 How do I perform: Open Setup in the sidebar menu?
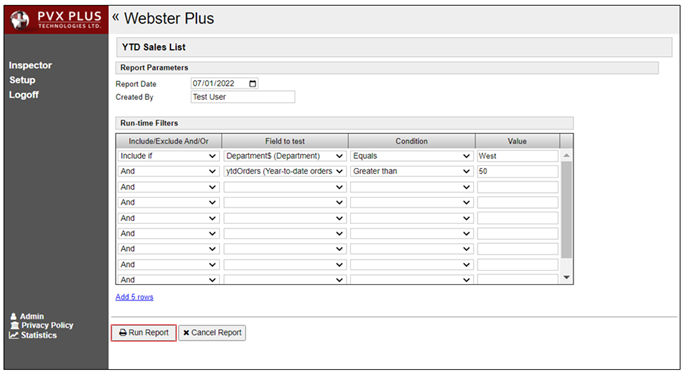click(22, 80)
